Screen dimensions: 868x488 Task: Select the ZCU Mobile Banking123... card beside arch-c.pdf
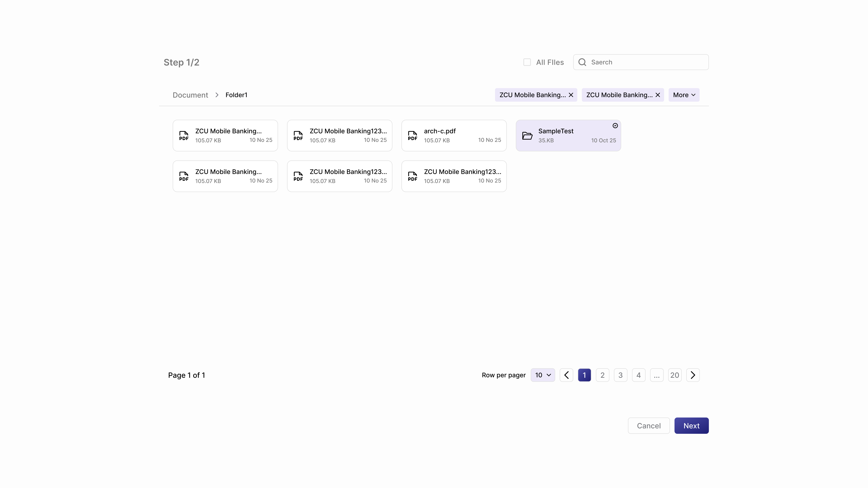pyautogui.click(x=340, y=135)
